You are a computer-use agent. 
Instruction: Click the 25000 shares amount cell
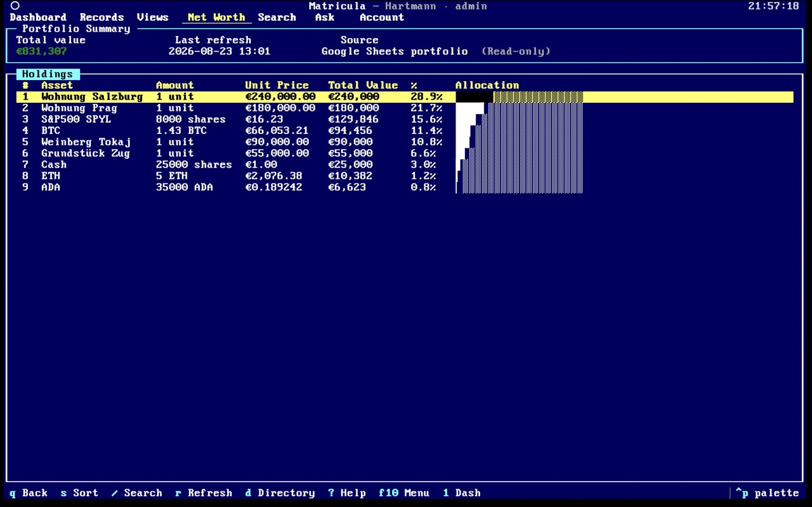pyautogui.click(x=194, y=164)
